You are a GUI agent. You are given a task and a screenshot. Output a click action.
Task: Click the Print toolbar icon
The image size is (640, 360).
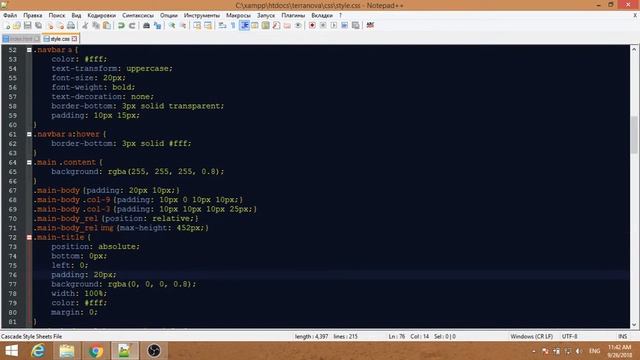pos(71,26)
